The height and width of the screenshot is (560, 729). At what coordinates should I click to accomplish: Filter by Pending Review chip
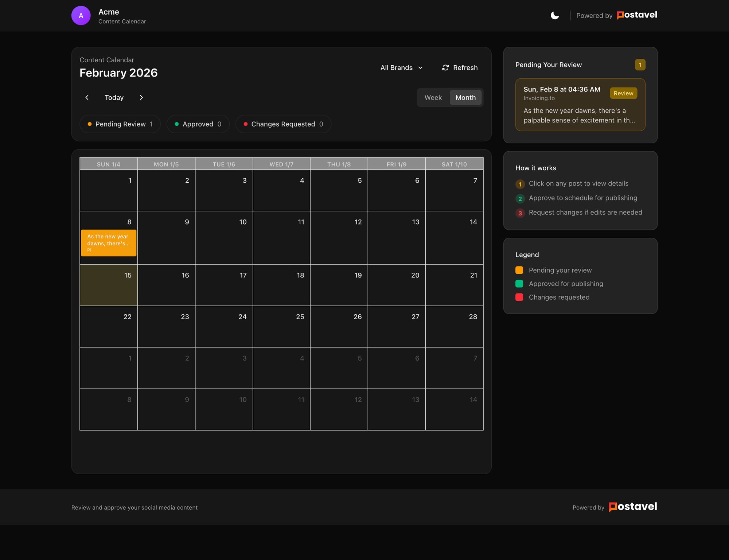[120, 124]
